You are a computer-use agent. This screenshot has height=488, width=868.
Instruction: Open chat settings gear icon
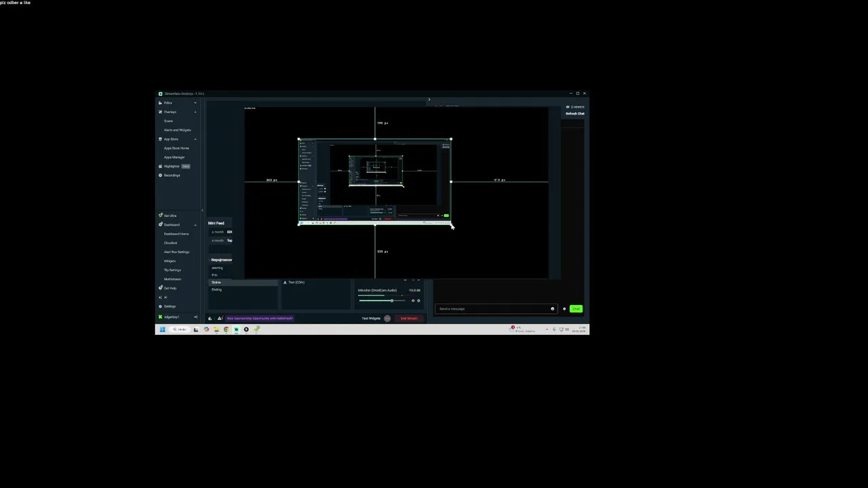(564, 309)
